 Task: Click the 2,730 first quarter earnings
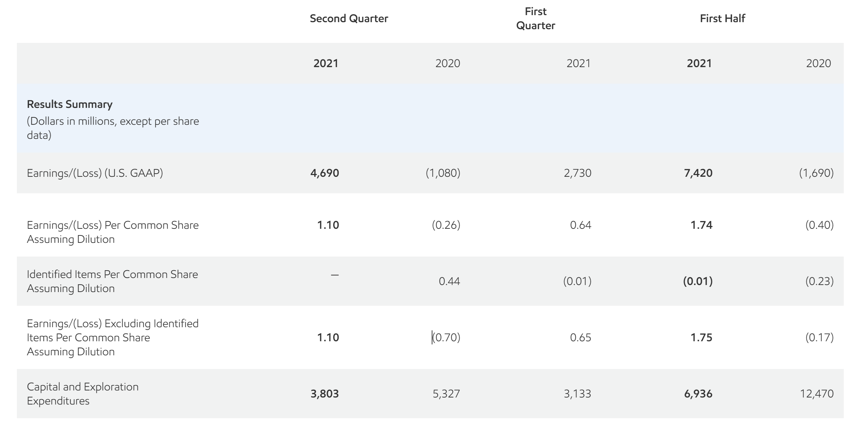pyautogui.click(x=578, y=173)
